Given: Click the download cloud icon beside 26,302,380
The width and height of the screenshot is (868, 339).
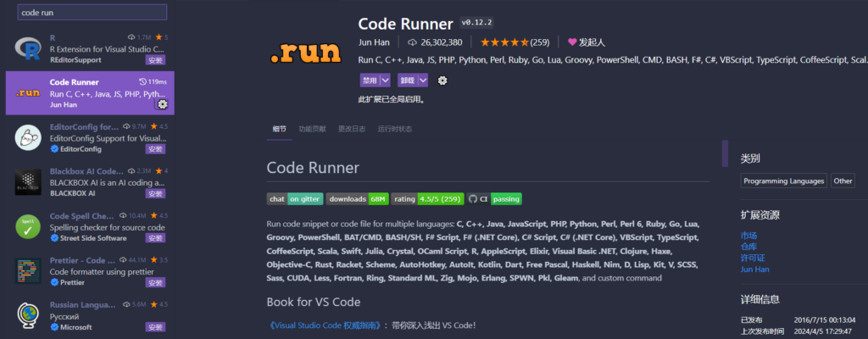Looking at the screenshot, I should (x=412, y=42).
